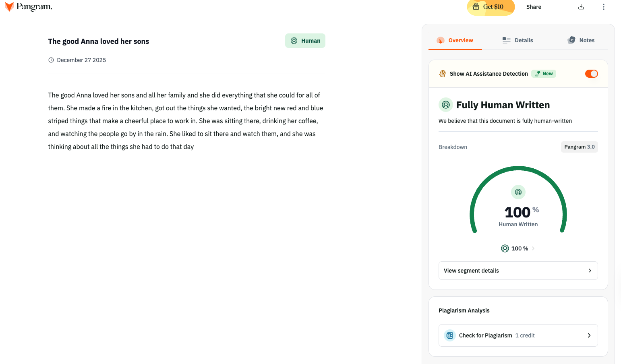Click the AI assistance detection brain icon
621x364 pixels.
tap(443, 74)
